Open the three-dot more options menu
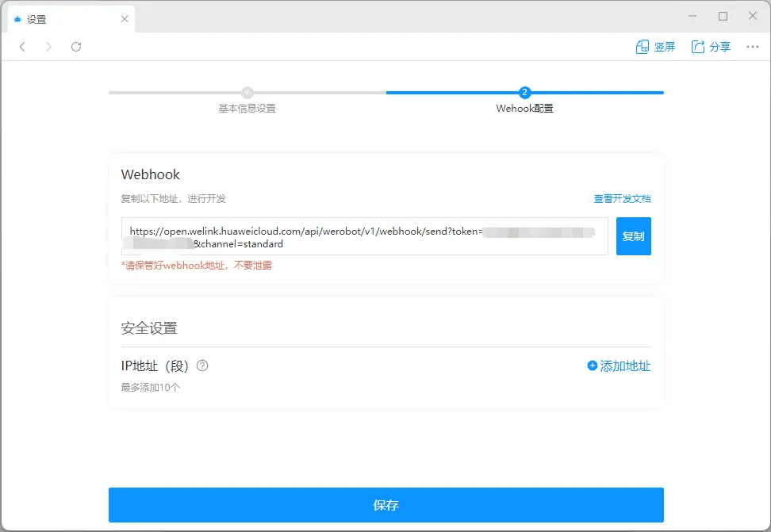771x532 pixels. tap(752, 47)
